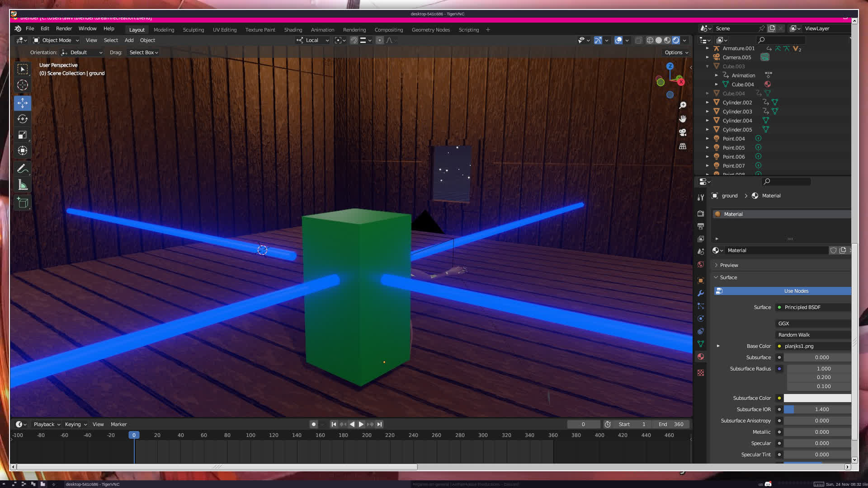This screenshot has width=868, height=488.
Task: Expand the Preview panel
Action: click(x=729, y=265)
